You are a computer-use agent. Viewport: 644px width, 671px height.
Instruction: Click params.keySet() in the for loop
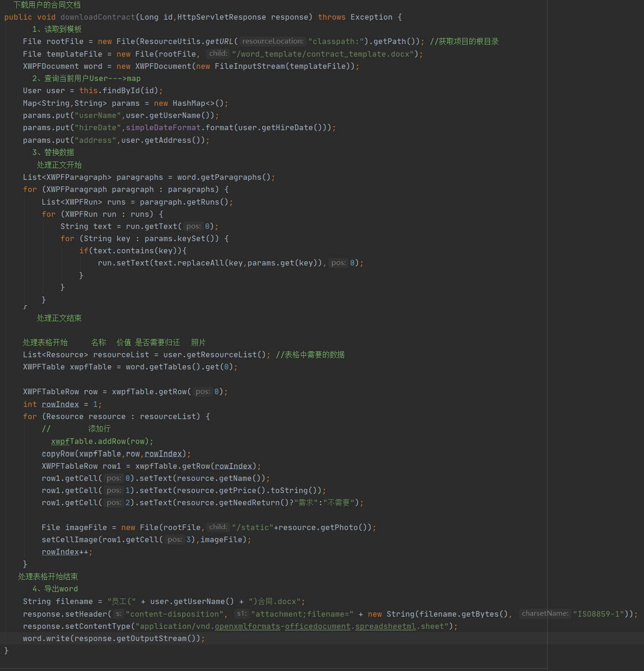pyautogui.click(x=182, y=238)
